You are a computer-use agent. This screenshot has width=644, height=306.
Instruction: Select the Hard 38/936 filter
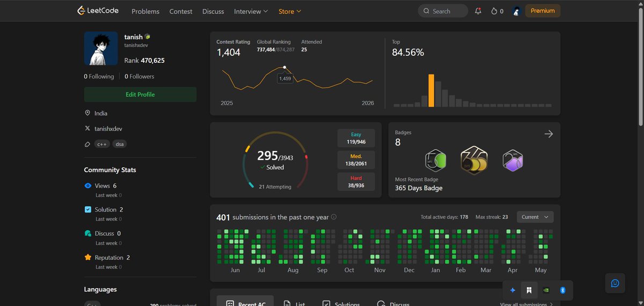356,181
